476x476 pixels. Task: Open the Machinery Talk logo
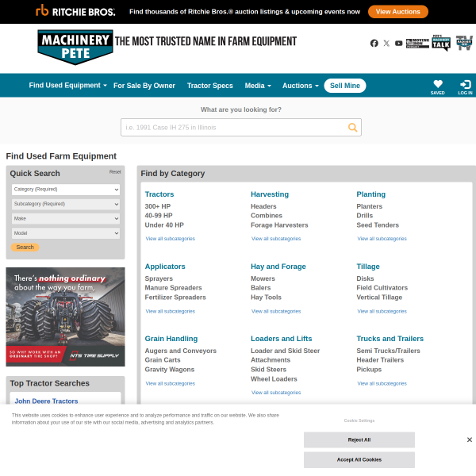click(441, 43)
